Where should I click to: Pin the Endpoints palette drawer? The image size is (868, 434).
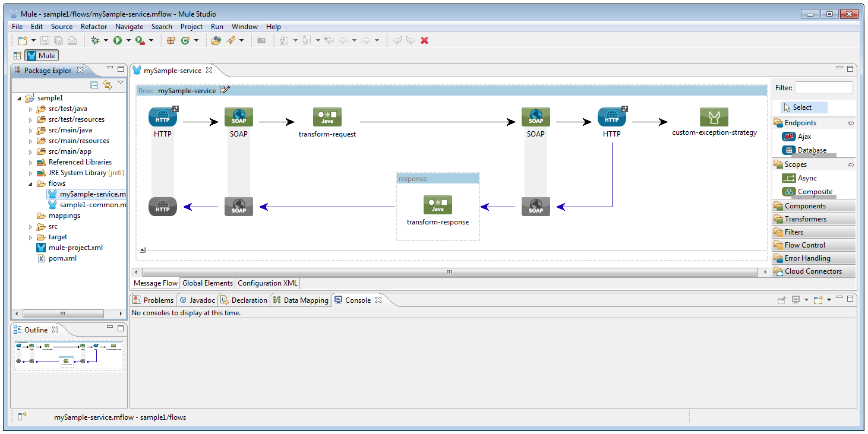(x=850, y=123)
